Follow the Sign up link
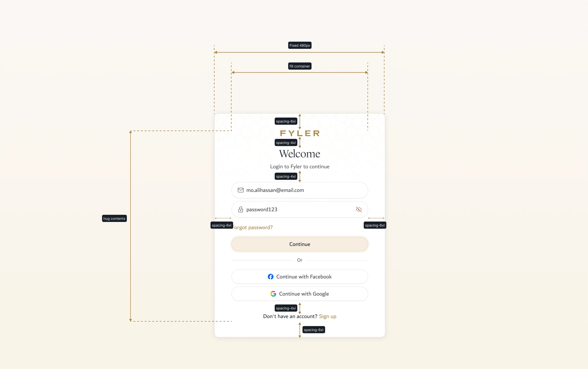The height and width of the screenshot is (369, 588). [x=327, y=317]
